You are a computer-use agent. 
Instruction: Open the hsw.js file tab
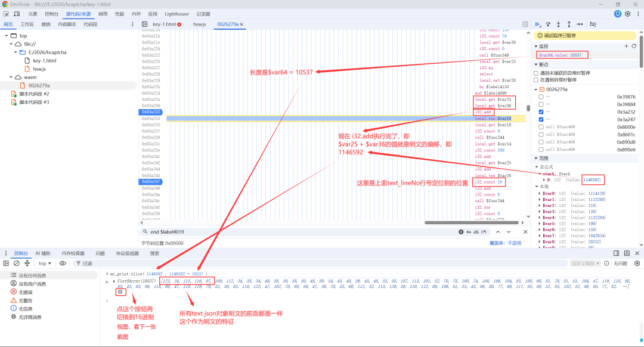(200, 24)
